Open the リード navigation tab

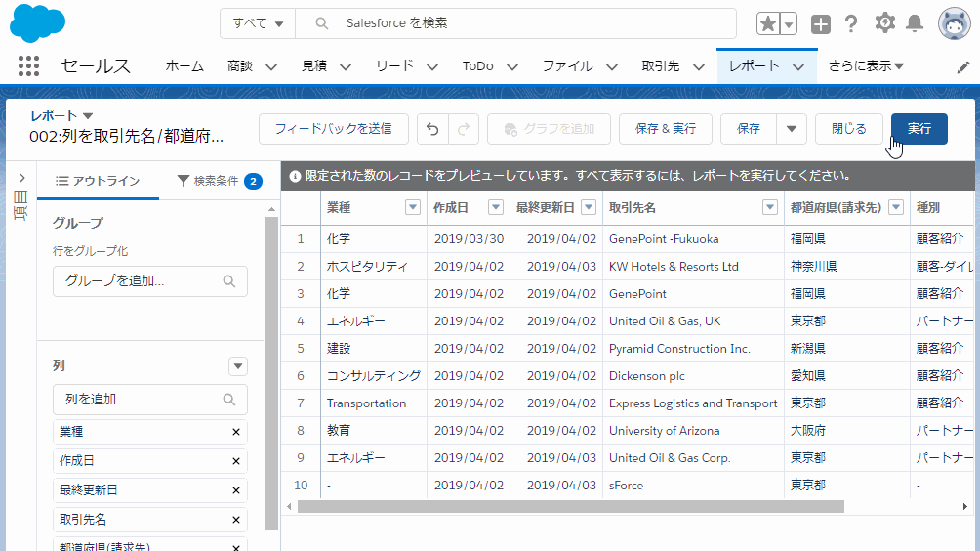coord(394,66)
